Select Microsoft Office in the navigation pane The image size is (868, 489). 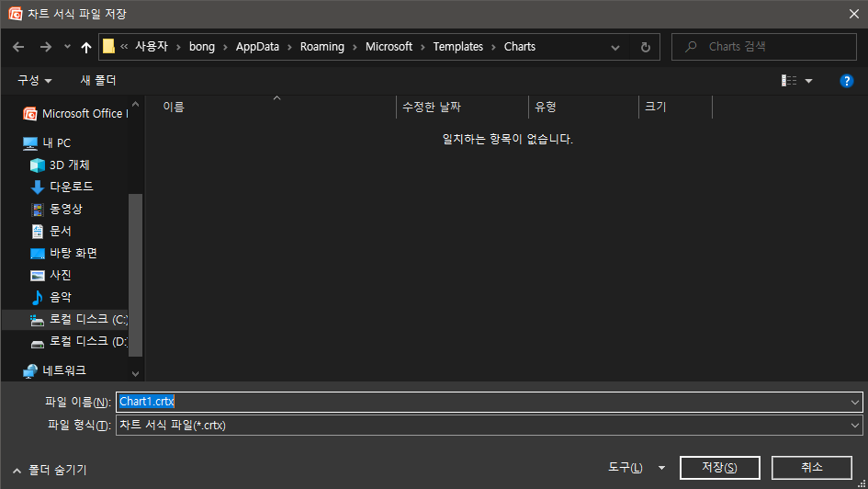[x=74, y=114]
